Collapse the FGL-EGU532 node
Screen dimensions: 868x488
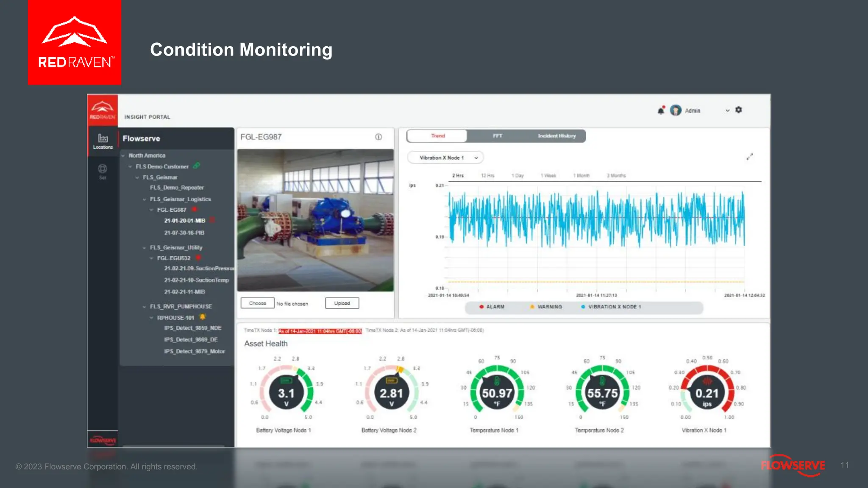pyautogui.click(x=151, y=258)
